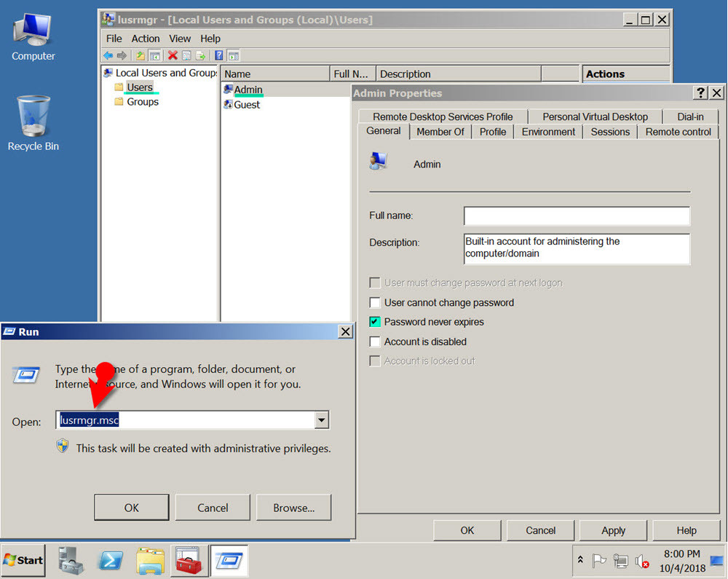Sort by the Description column header
The width and height of the screenshot is (728, 579).
tap(459, 74)
